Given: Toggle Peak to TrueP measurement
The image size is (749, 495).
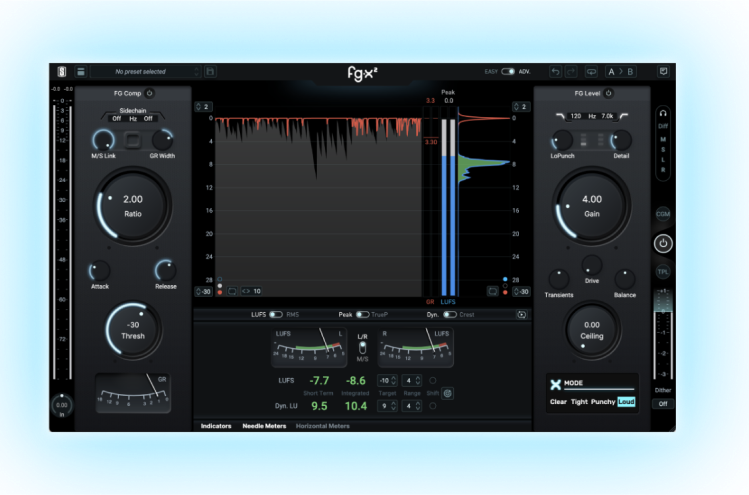Looking at the screenshot, I should [x=362, y=314].
